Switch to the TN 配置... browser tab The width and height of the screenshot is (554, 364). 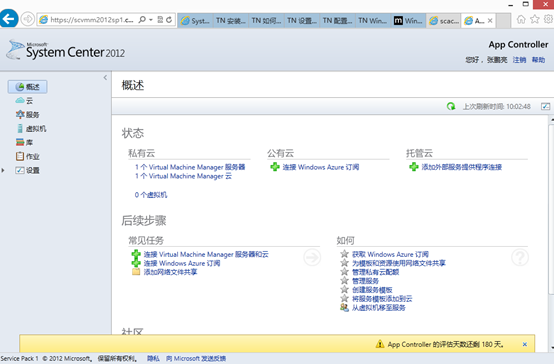(x=337, y=21)
